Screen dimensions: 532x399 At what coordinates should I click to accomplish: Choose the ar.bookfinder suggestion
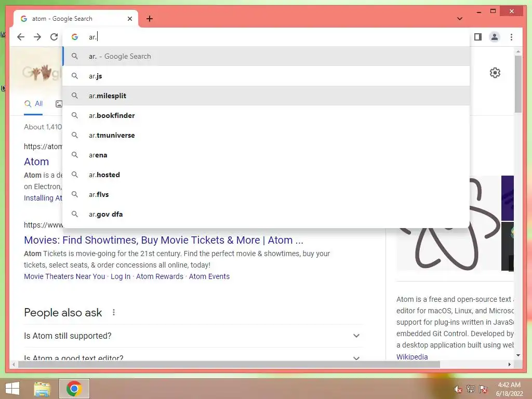coord(267,115)
